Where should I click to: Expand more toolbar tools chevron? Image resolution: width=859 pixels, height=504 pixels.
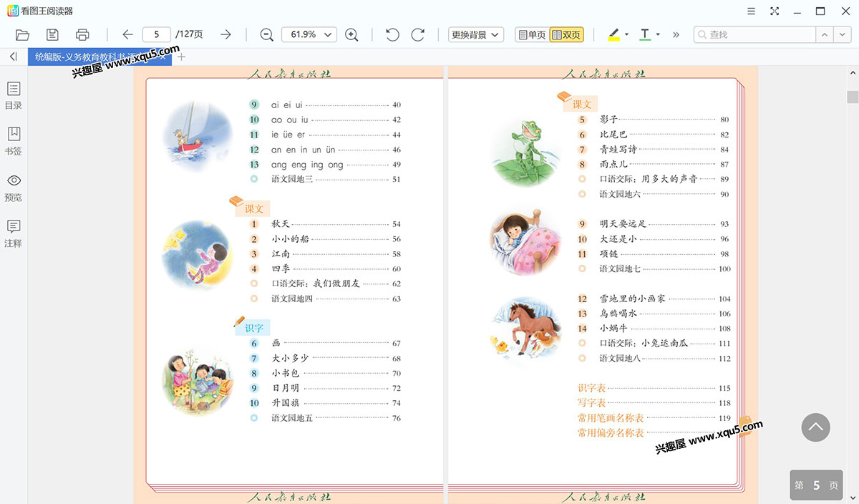click(x=676, y=34)
